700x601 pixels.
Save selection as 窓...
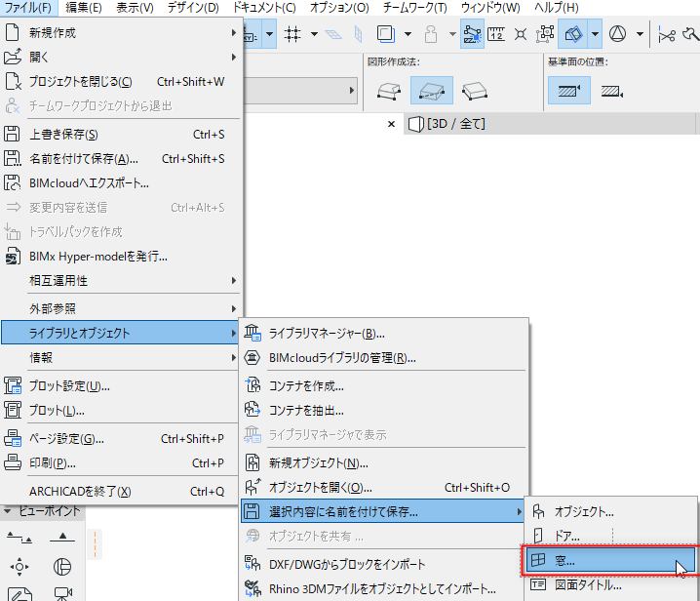tap(610, 560)
